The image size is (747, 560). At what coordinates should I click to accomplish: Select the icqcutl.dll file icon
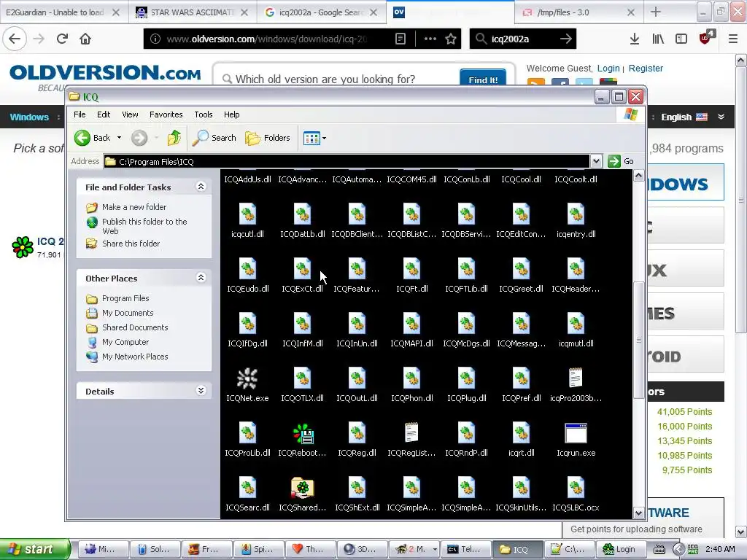(x=247, y=214)
